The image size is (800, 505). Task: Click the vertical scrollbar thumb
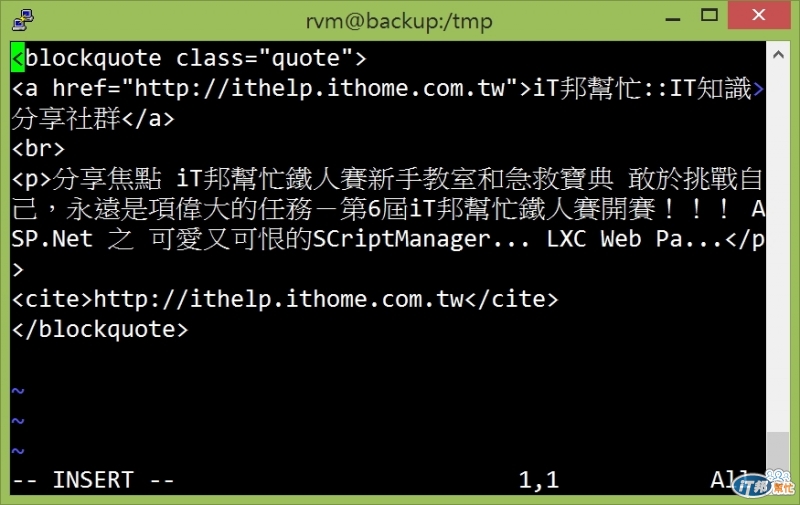pyautogui.click(x=778, y=450)
